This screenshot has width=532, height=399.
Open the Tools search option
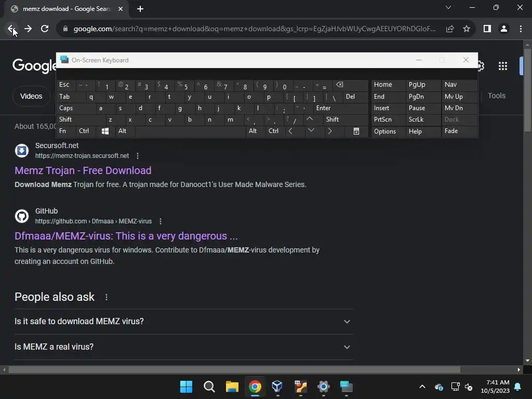[x=496, y=96]
